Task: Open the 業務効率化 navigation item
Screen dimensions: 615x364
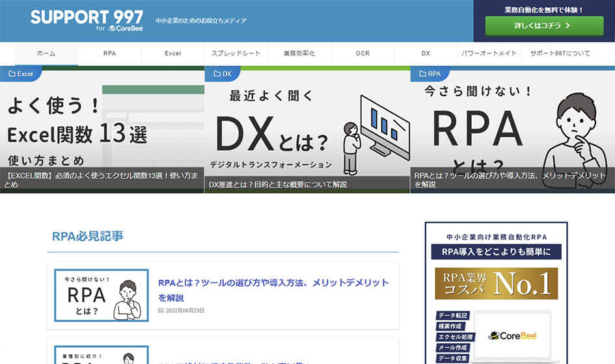Action: [x=299, y=53]
